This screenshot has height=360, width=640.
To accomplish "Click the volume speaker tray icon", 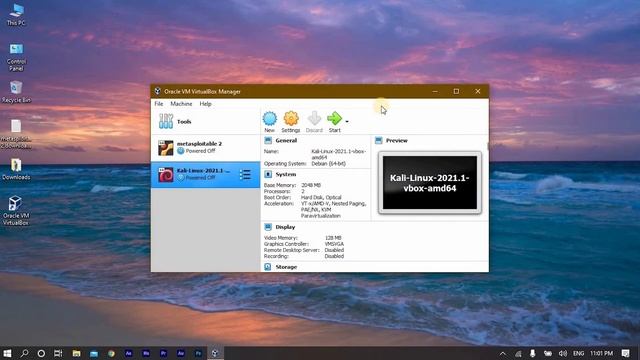I will 563,353.
